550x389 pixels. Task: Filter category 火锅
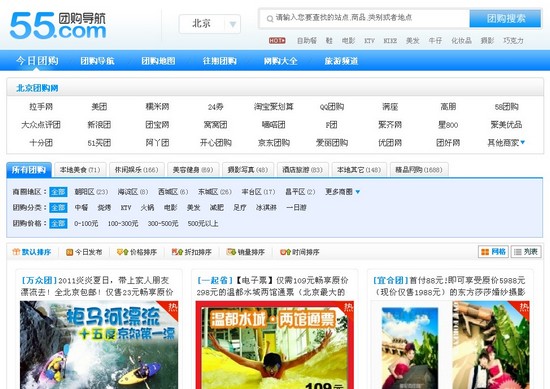[147, 208]
